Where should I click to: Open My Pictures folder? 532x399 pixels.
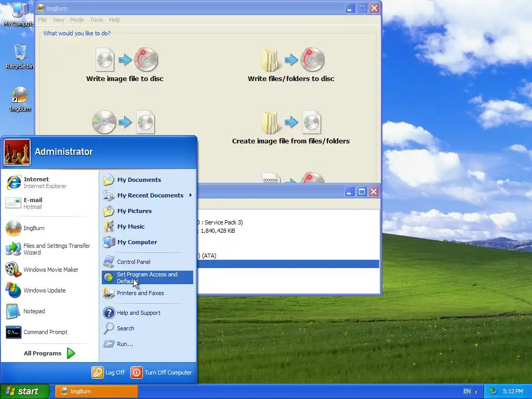147,211
